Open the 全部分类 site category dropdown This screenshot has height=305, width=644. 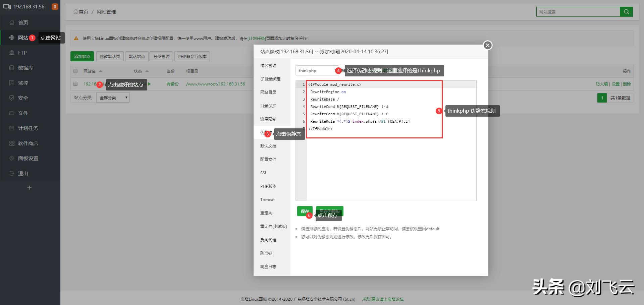[113, 97]
